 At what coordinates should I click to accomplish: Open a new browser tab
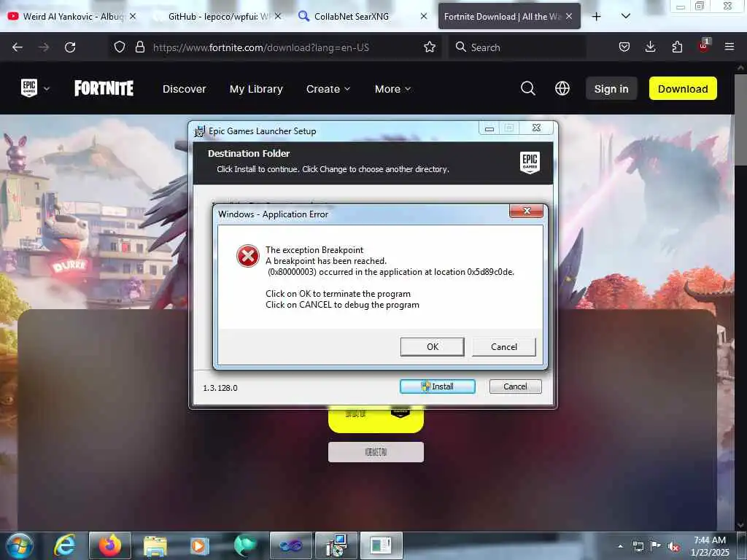tap(596, 16)
